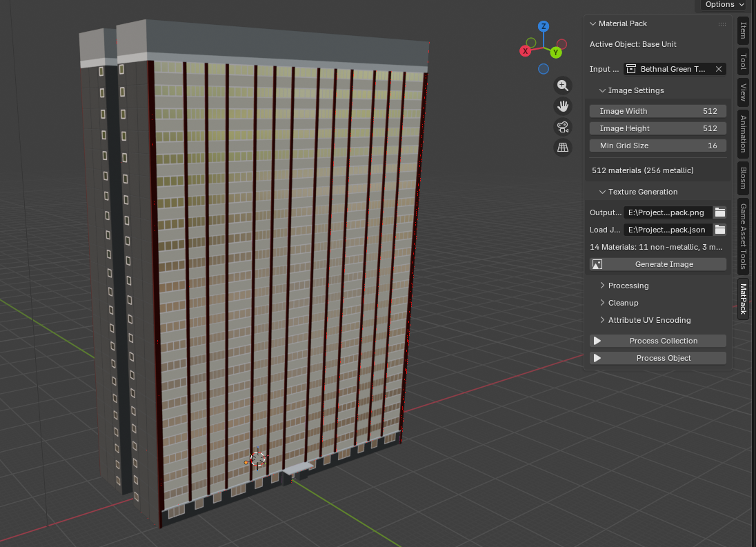Click the pan hand icon
Screen dimensions: 756x547
pyautogui.click(x=563, y=106)
